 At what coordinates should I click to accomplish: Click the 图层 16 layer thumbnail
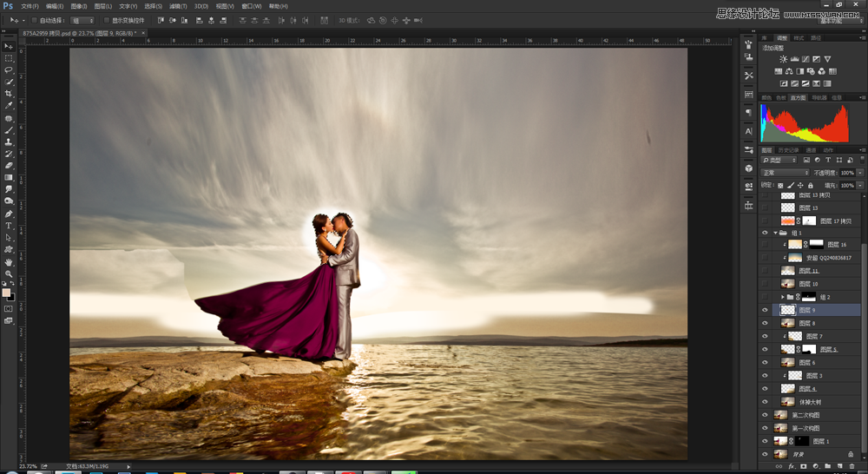[x=795, y=244]
